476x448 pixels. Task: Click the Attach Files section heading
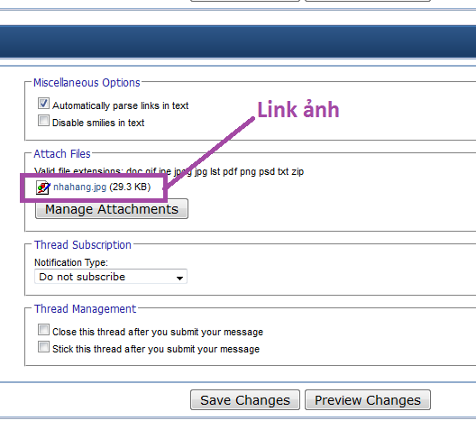coord(62,154)
